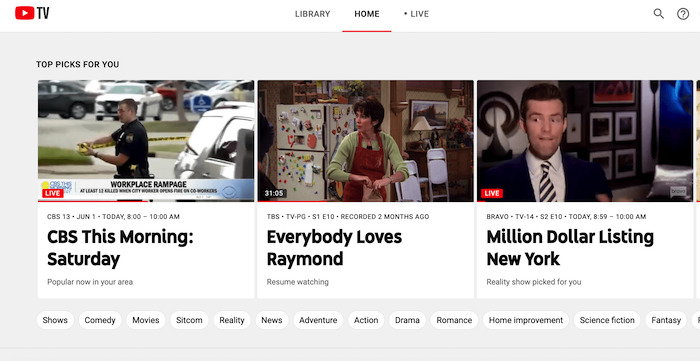Screen dimensions: 700x361
Task: Click 'Popular now in your area' text
Action: 90,282
